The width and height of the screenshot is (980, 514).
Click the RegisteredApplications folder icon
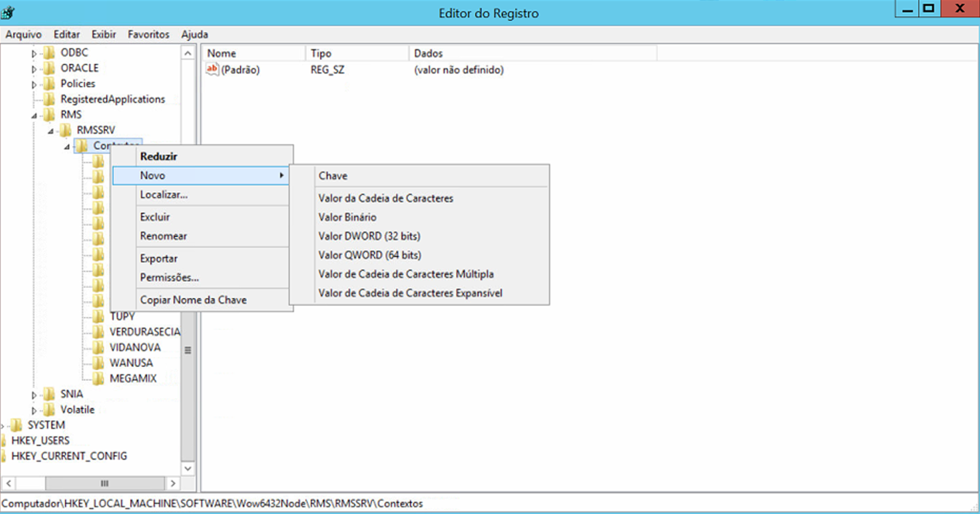49,100
